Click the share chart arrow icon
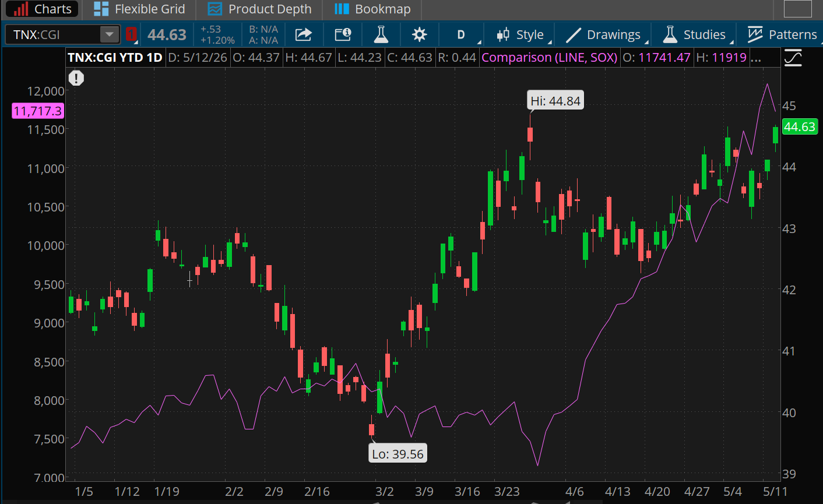 coord(304,34)
